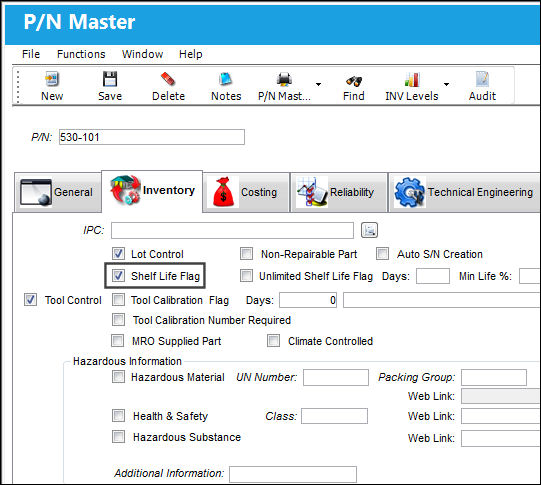Click the Hazardous Information group label
Viewport: 541px width, 485px height.
click(127, 361)
